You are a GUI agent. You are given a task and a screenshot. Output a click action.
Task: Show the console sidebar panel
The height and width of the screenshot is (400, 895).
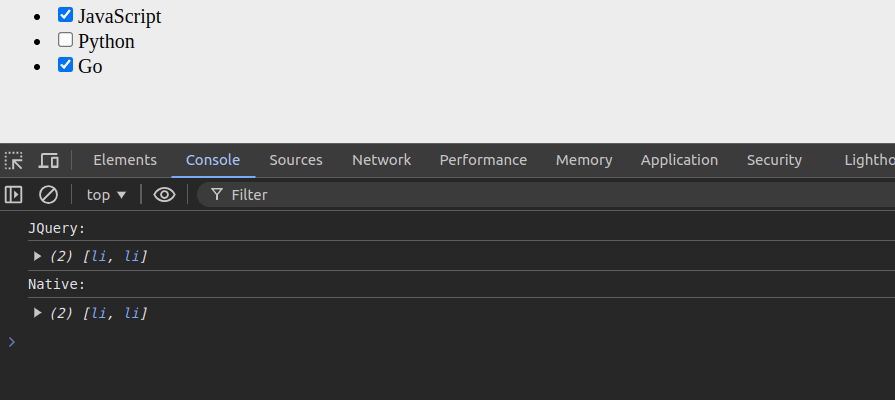[x=14, y=195]
